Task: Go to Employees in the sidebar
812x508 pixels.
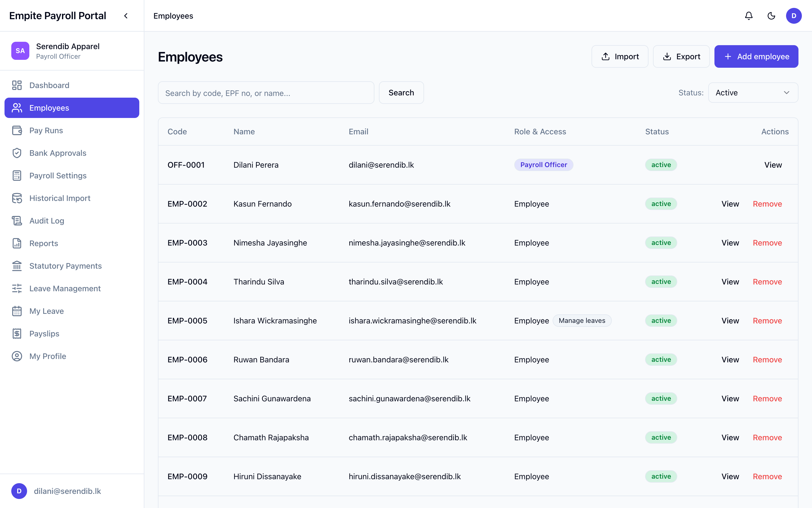Action: point(72,108)
